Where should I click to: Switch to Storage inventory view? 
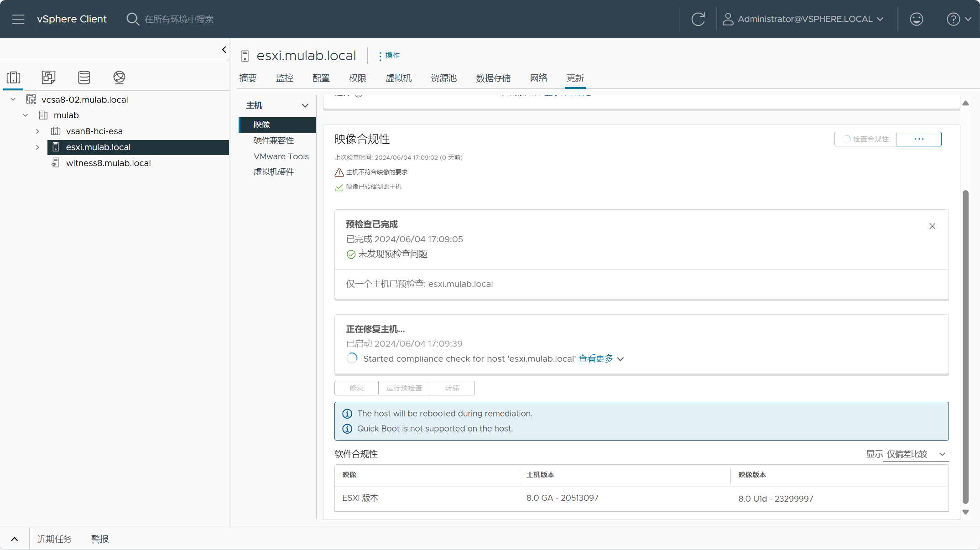84,77
